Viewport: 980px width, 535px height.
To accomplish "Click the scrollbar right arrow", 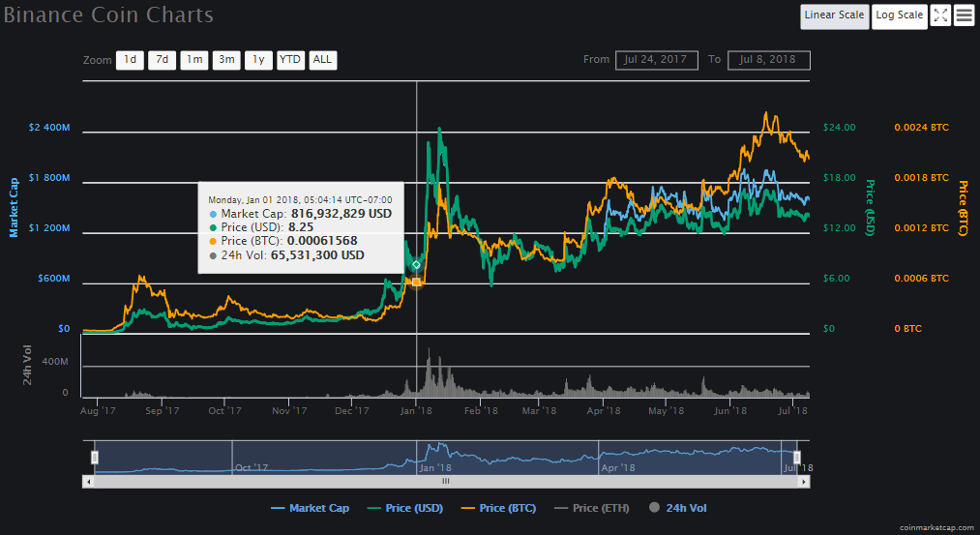I will pyautogui.click(x=804, y=482).
